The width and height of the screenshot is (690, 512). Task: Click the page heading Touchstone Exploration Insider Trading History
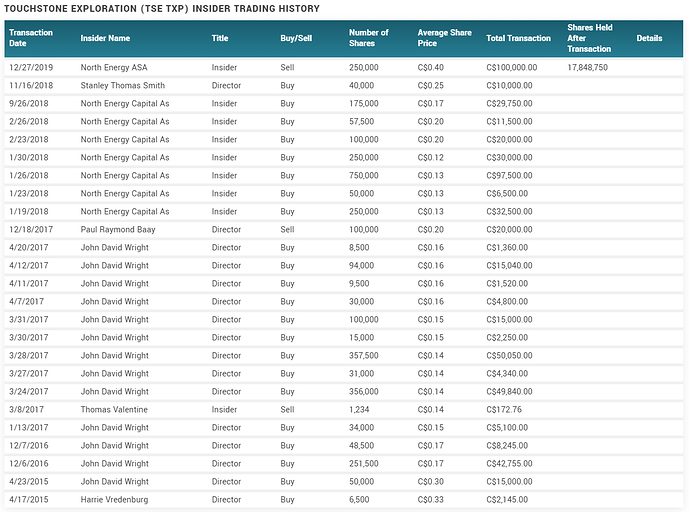point(161,8)
